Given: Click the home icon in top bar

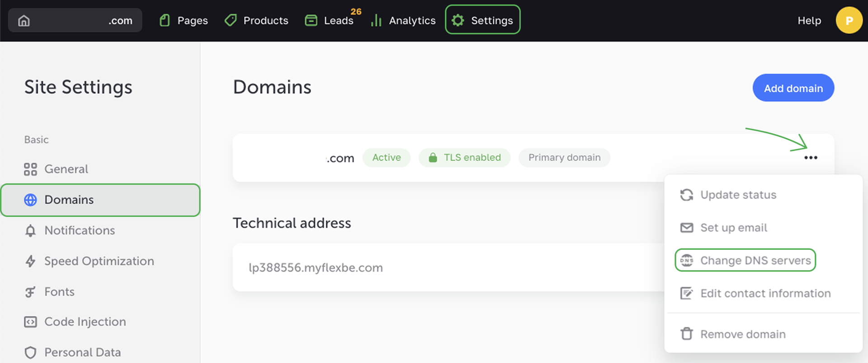Looking at the screenshot, I should pyautogui.click(x=24, y=20).
